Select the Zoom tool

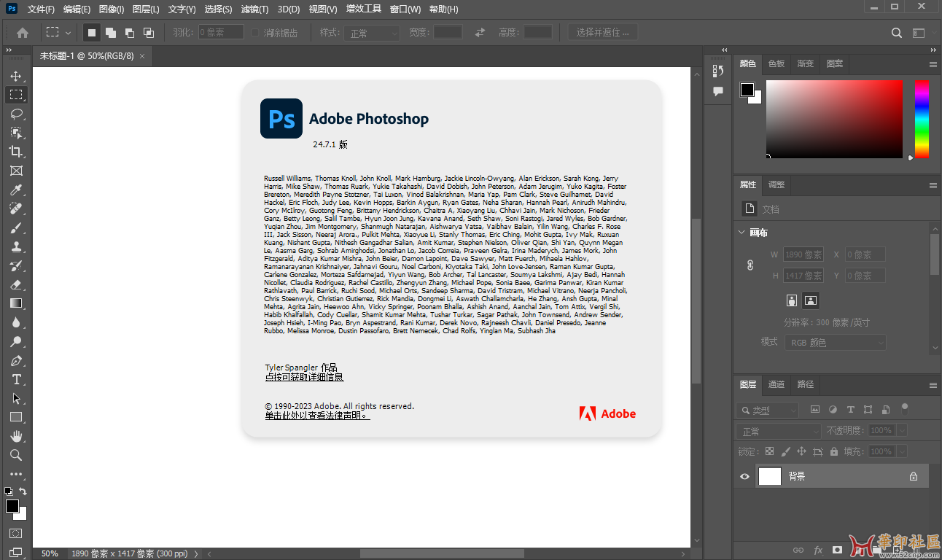pyautogui.click(x=16, y=455)
